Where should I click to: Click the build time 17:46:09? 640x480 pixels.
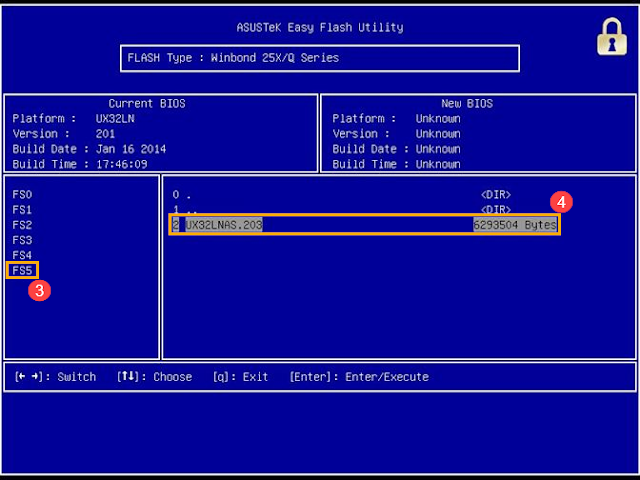pyautogui.click(x=122, y=164)
